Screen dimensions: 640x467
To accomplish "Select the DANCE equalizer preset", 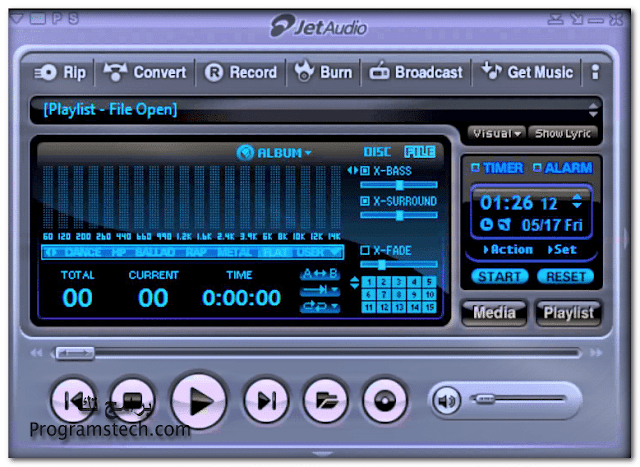I will pyautogui.click(x=83, y=252).
